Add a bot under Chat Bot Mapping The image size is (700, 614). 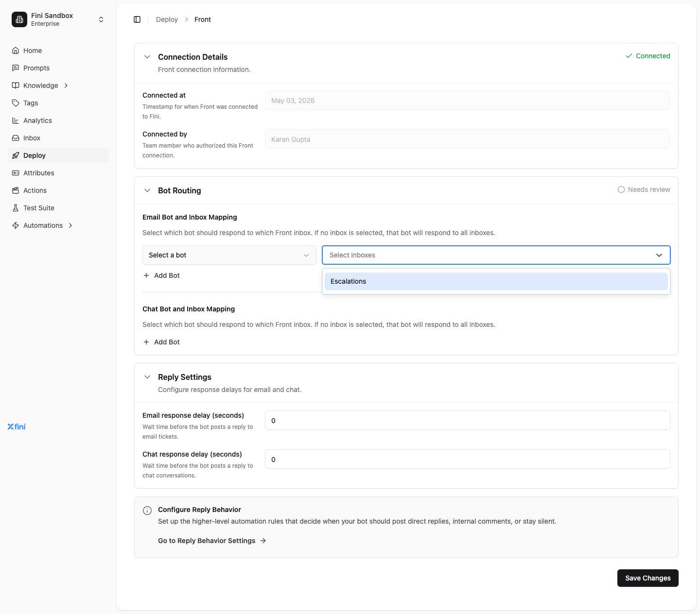(161, 342)
